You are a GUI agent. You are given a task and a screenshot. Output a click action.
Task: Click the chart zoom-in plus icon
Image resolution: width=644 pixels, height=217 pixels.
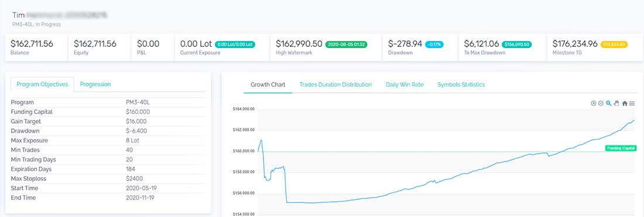click(594, 103)
